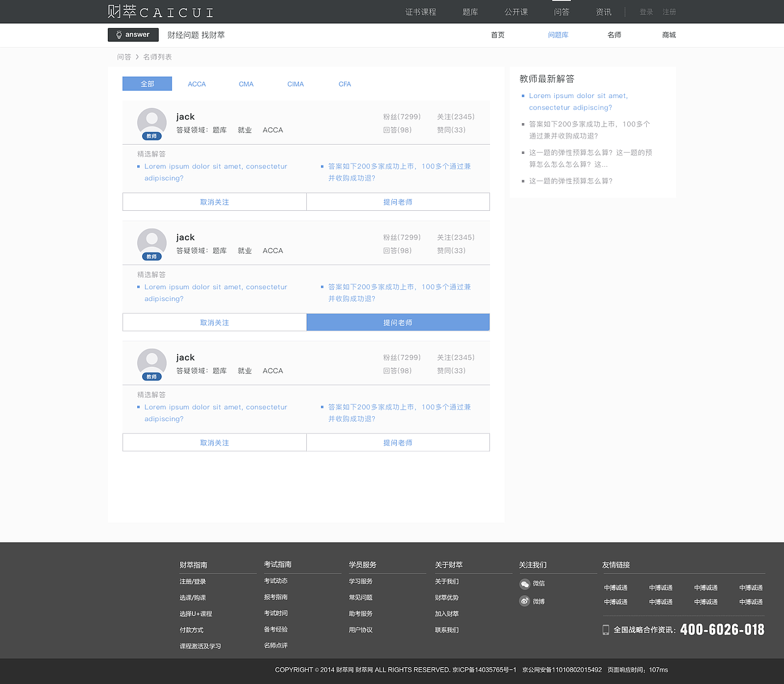Click the phone icon next to the hotline number
Viewport: 784px width, 684px height.
point(605,629)
